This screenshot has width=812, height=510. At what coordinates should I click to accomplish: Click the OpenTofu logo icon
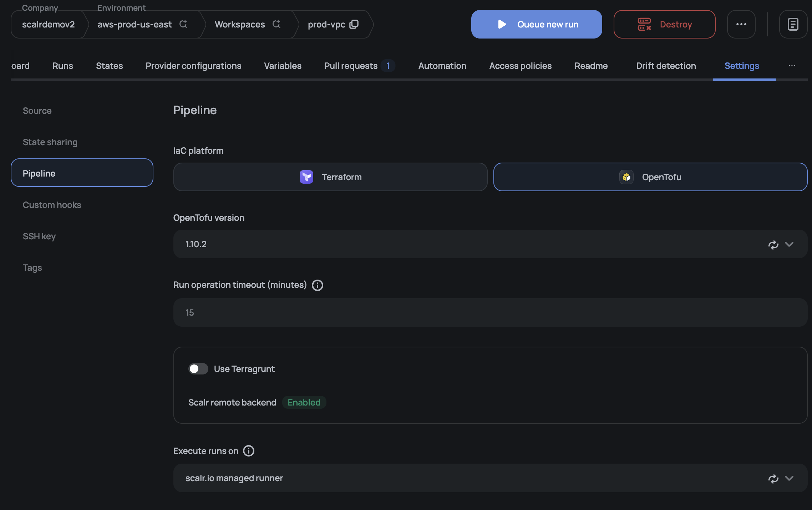point(626,177)
